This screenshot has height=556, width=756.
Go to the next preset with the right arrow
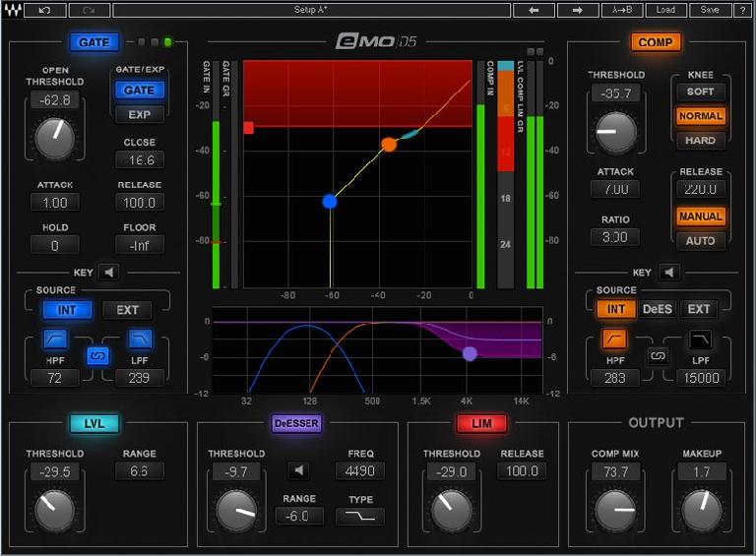(577, 10)
